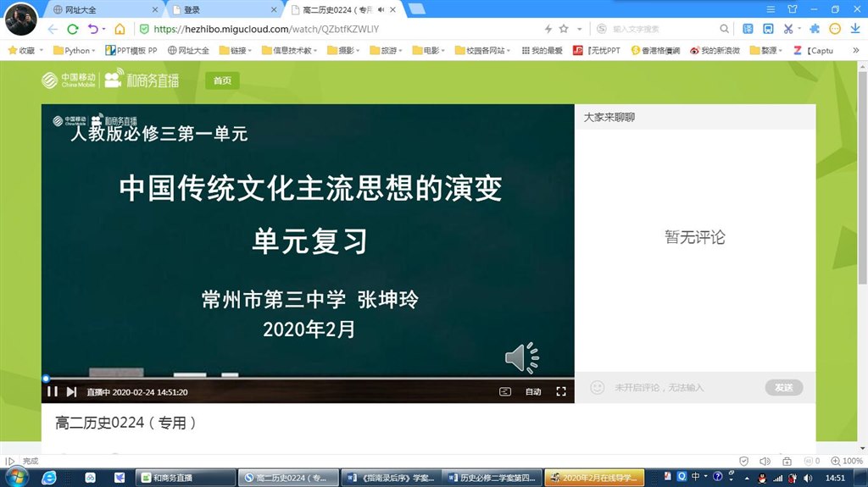Go back with browser back arrow
Screen dimensions: 868x487
(x=53, y=29)
